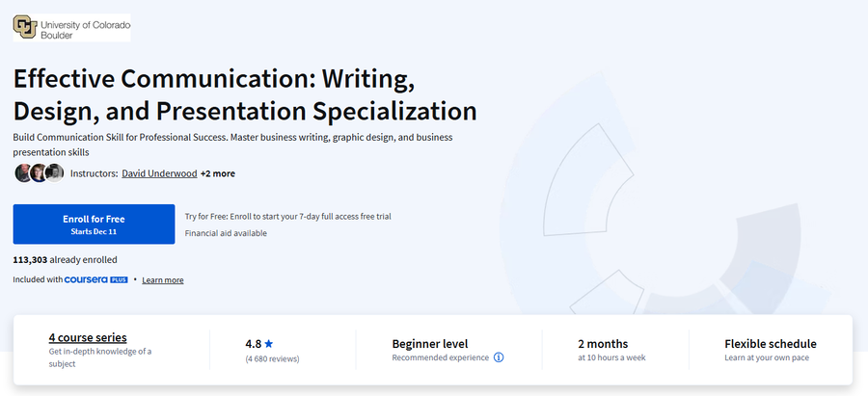Click the 4 680 reviews count
The image size is (868, 396).
pyautogui.click(x=272, y=358)
